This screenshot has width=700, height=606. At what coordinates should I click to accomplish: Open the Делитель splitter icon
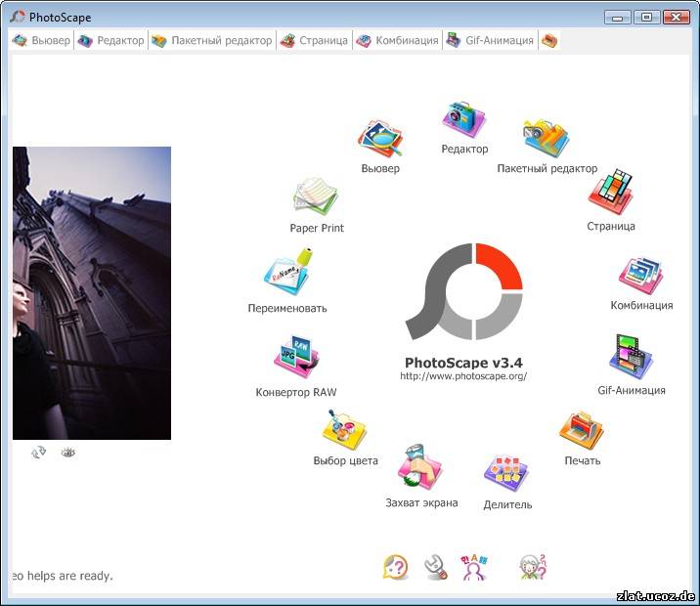click(x=506, y=474)
